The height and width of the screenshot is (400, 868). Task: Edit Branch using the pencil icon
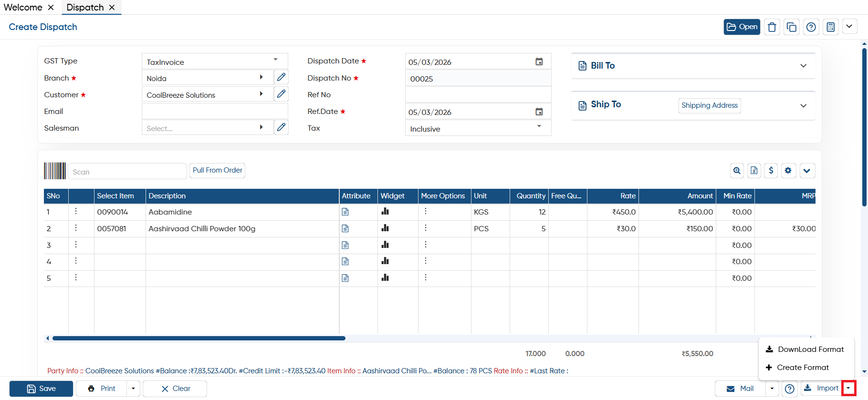pos(281,77)
